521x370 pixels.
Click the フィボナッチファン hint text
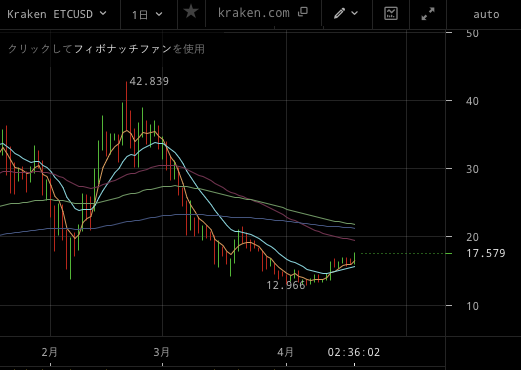click(x=123, y=49)
